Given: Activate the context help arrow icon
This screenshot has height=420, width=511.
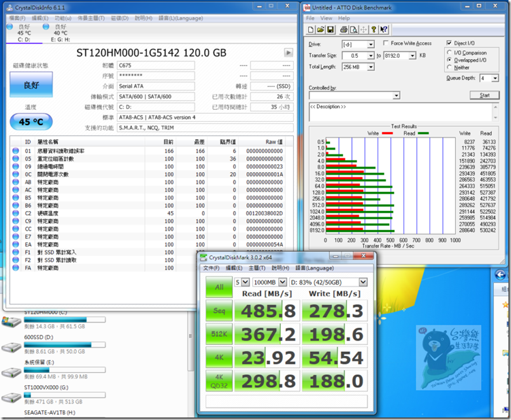Looking at the screenshot, I should 385,29.
